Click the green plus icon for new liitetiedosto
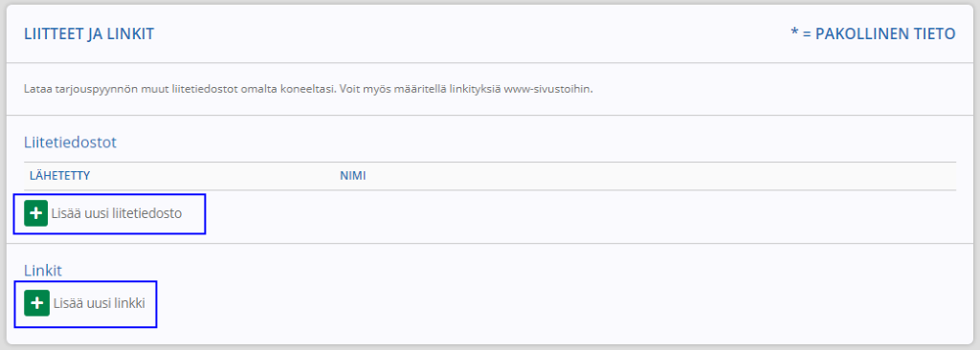980x350 pixels. click(36, 214)
